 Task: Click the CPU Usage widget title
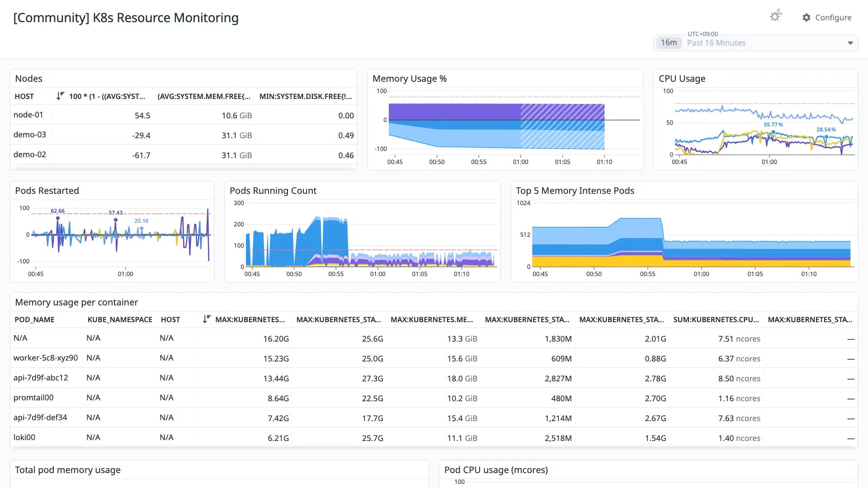click(682, 79)
